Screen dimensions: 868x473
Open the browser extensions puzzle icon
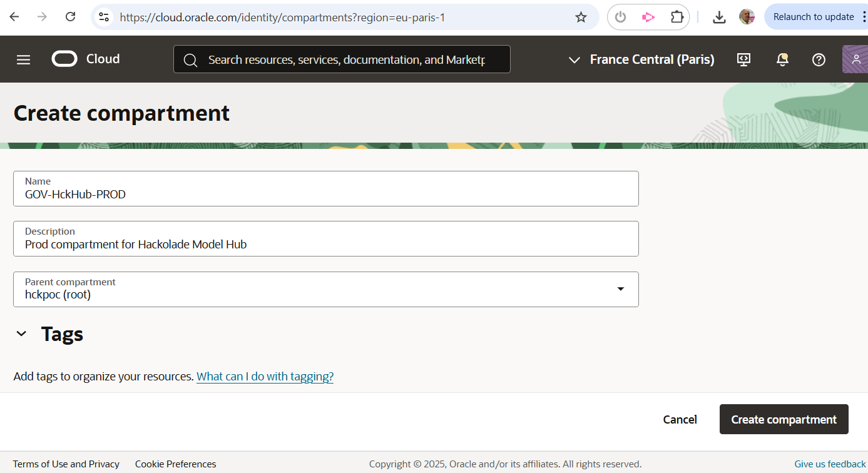pos(677,17)
